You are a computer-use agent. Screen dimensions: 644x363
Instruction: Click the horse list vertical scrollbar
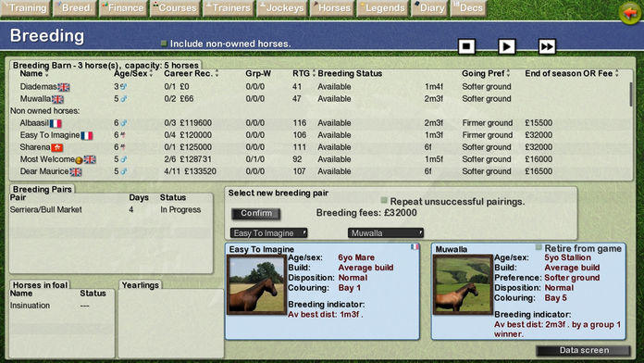[x=631, y=94]
